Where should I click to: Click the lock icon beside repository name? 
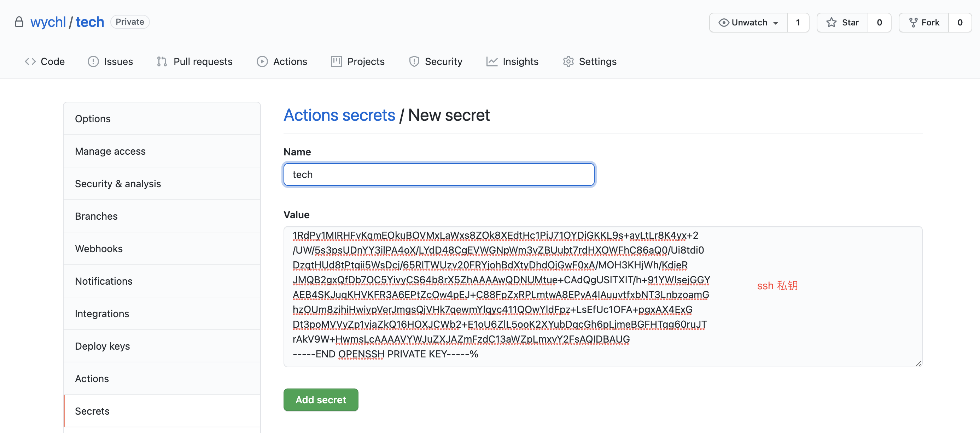[x=19, y=22]
